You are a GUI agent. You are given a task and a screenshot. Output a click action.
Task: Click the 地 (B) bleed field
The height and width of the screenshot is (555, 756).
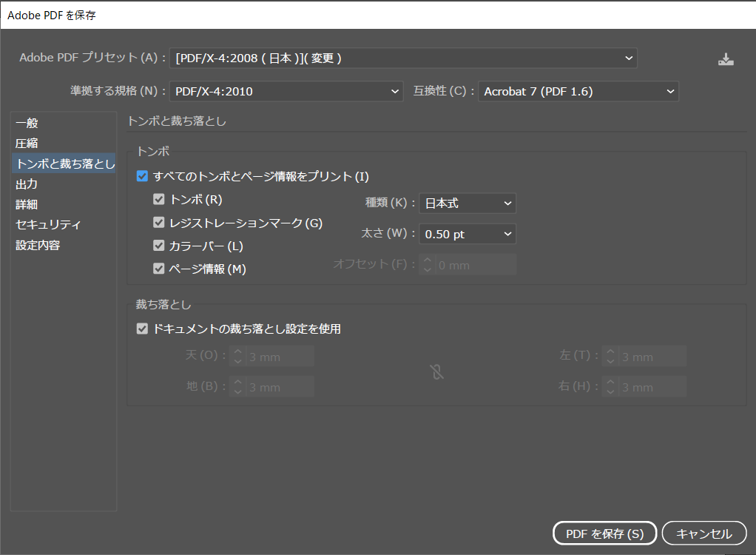[x=280, y=387]
